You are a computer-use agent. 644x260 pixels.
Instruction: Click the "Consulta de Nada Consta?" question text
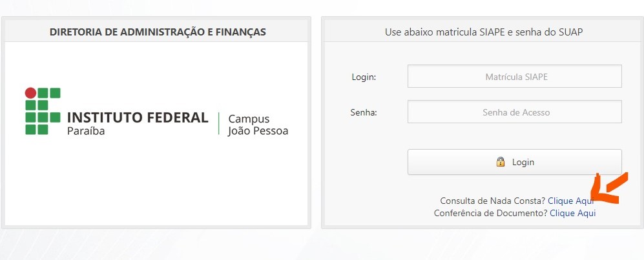[x=492, y=201]
